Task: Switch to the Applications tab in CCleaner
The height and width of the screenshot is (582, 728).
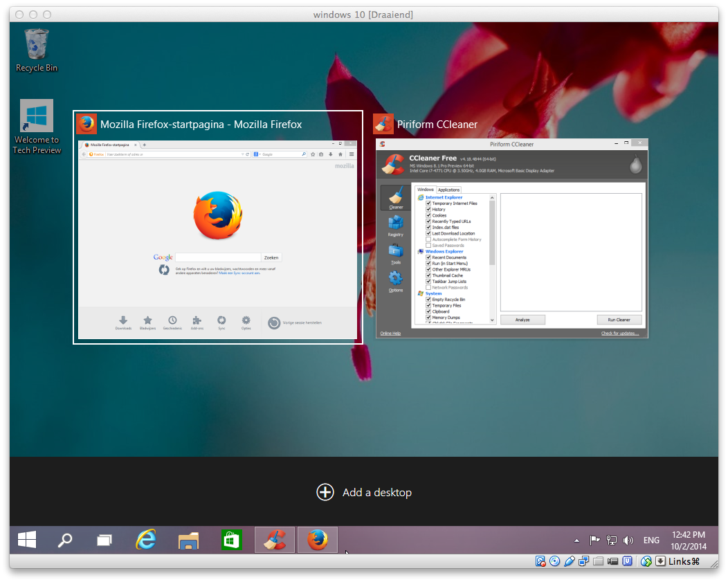Action: coord(448,190)
